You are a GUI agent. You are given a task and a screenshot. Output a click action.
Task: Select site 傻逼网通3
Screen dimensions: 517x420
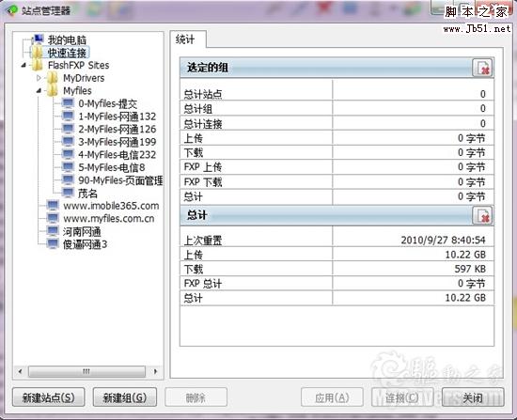click(x=85, y=244)
